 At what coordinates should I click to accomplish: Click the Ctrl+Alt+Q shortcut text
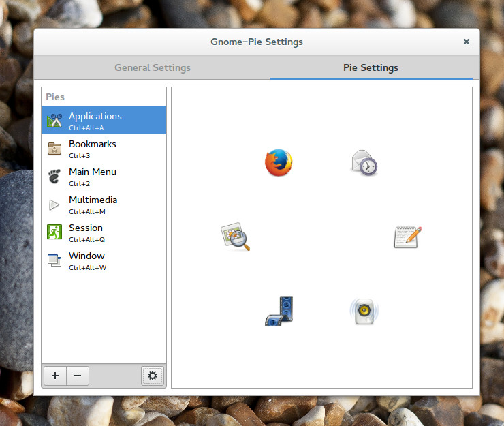point(86,240)
